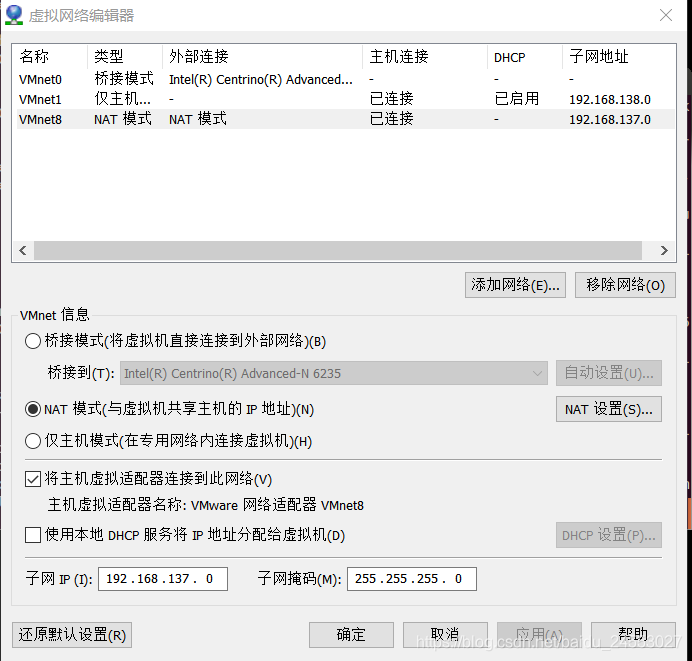Click the 子网 IP input field

(163, 579)
